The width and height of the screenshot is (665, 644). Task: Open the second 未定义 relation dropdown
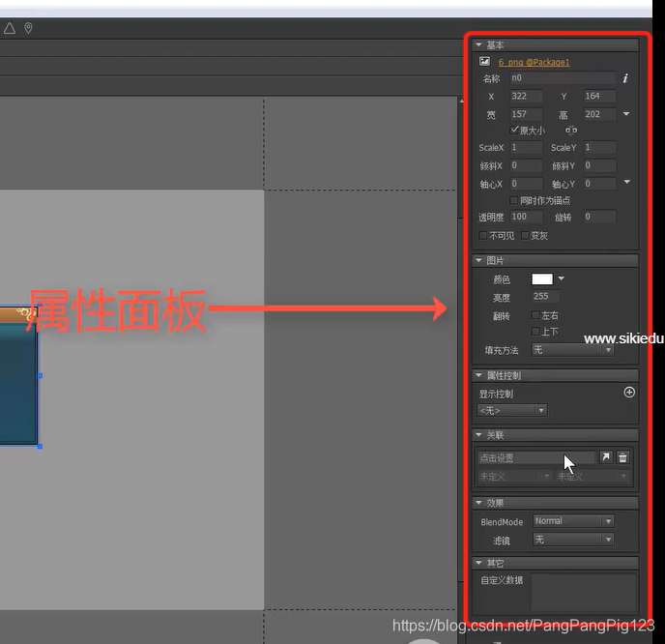click(x=592, y=476)
